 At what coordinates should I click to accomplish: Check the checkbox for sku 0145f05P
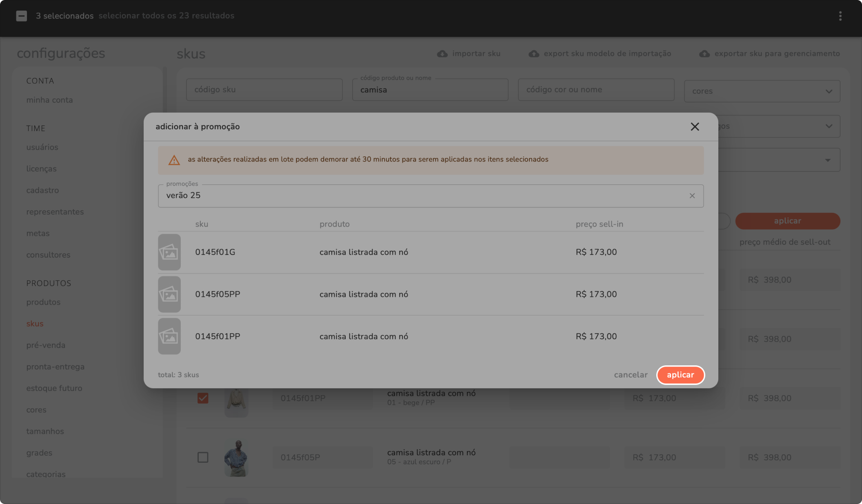[203, 457]
